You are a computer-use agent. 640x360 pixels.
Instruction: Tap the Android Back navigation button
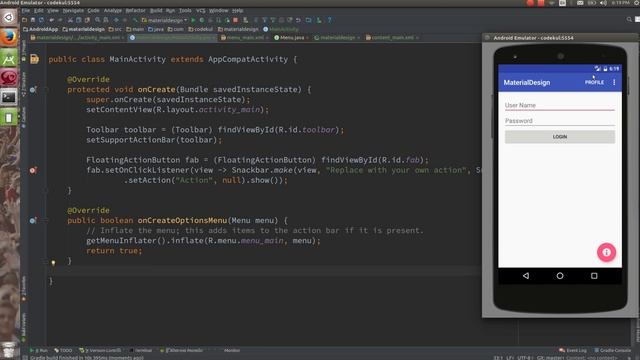526,276
